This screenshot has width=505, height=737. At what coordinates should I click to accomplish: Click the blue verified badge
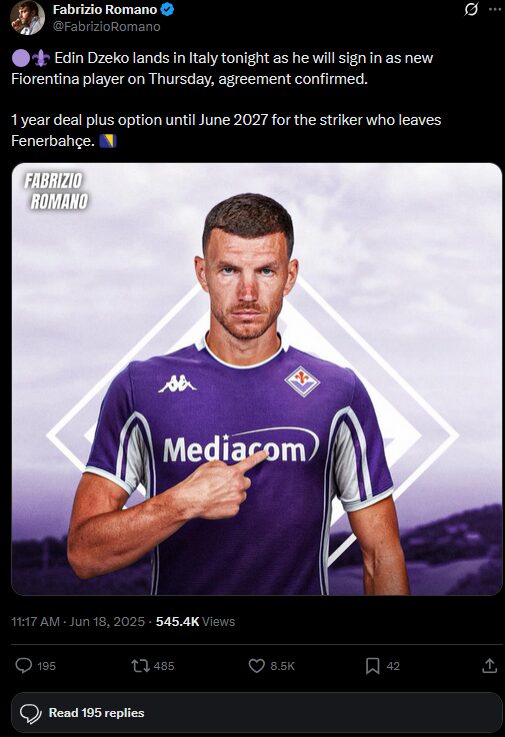[167, 9]
